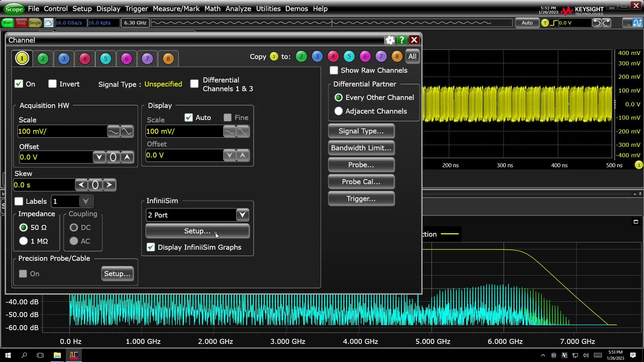Copy channel 1 settings to channel 6
Viewport: 644px width, 362px height.
click(x=365, y=57)
